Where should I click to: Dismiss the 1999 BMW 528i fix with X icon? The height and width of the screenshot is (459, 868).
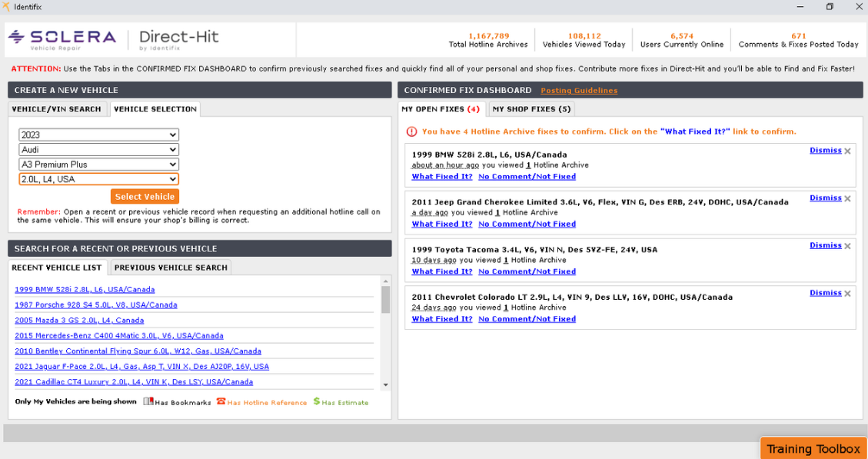[847, 151]
